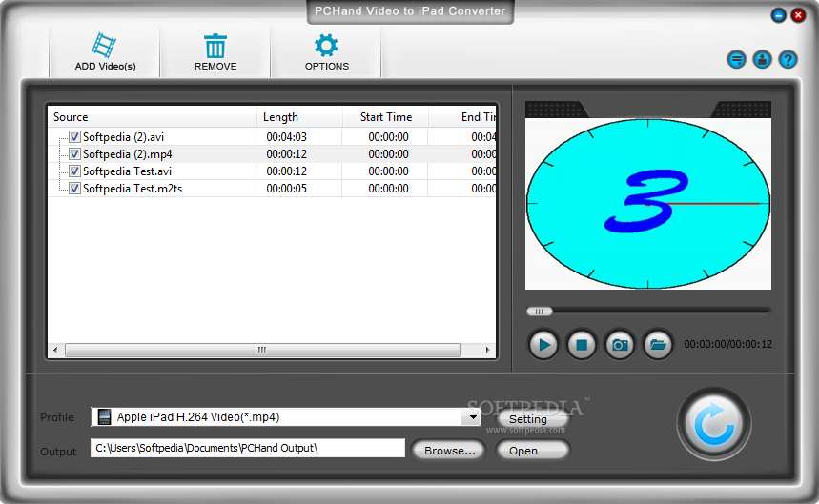Image resolution: width=819 pixels, height=504 pixels.
Task: Close the converter window
Action: tap(798, 15)
